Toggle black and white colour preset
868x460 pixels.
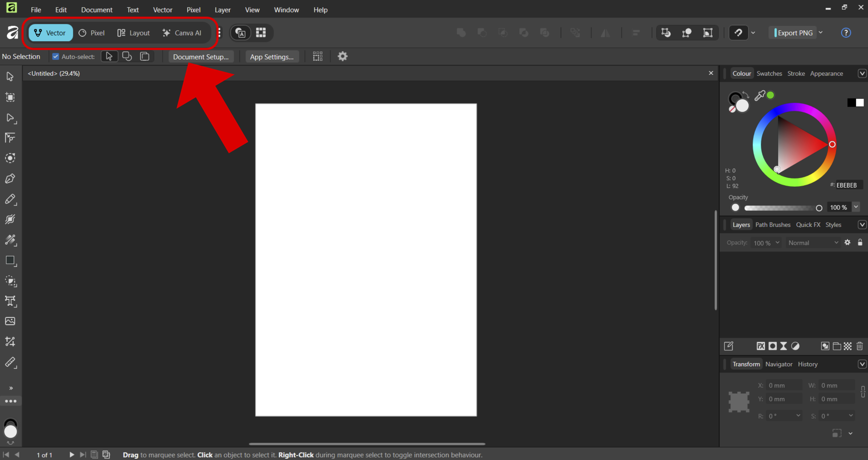coord(855,102)
